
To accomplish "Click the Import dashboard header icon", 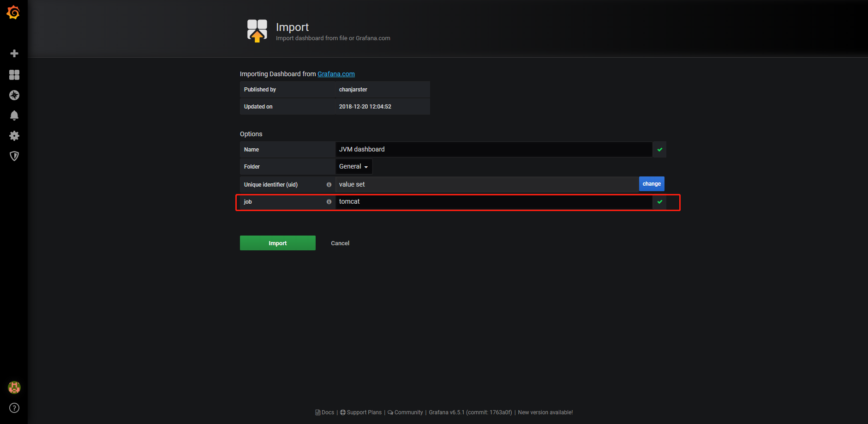I will click(x=257, y=30).
